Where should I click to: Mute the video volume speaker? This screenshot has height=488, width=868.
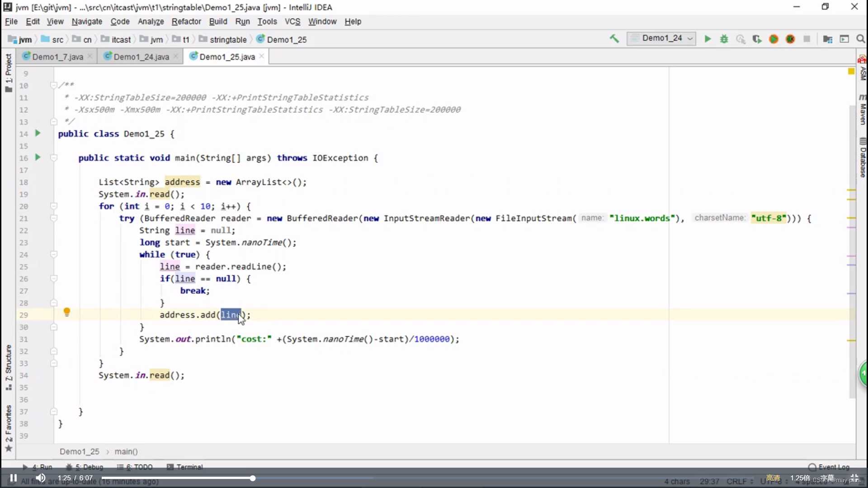41,478
